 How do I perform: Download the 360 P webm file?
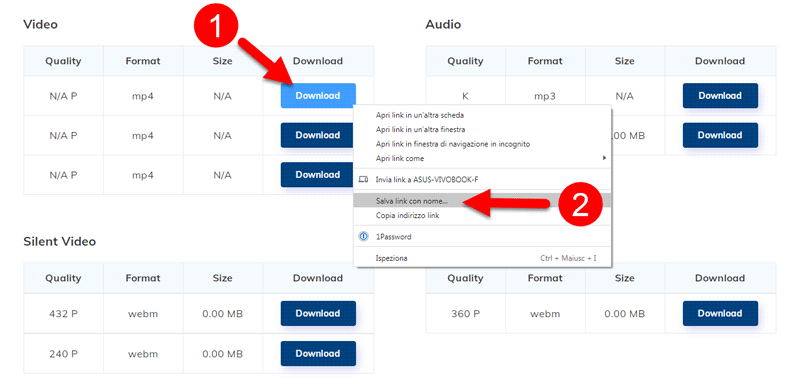point(720,313)
